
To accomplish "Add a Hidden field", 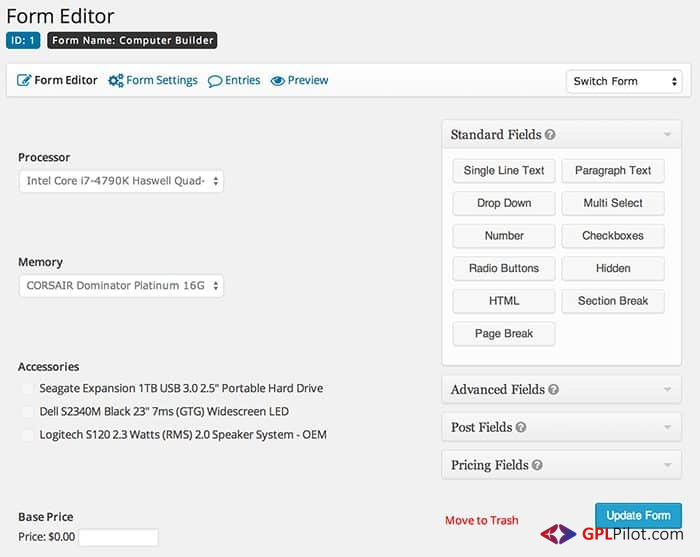I will click(x=613, y=268).
